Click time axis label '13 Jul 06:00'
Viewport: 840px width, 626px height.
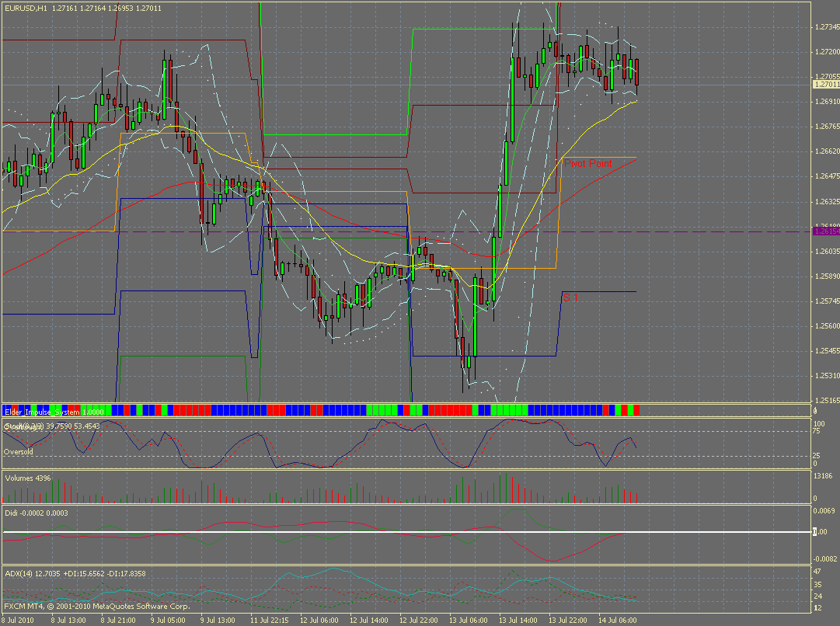point(469,620)
